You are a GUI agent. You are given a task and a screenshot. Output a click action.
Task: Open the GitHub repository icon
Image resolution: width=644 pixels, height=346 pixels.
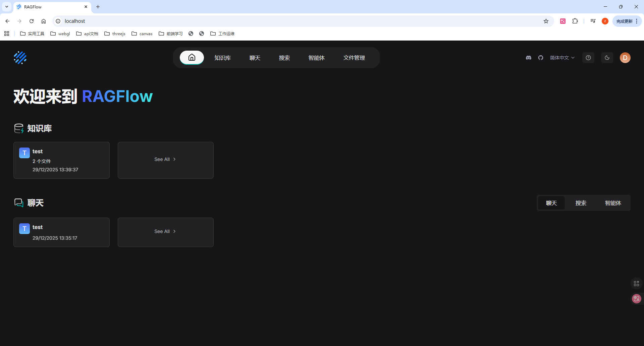click(541, 58)
